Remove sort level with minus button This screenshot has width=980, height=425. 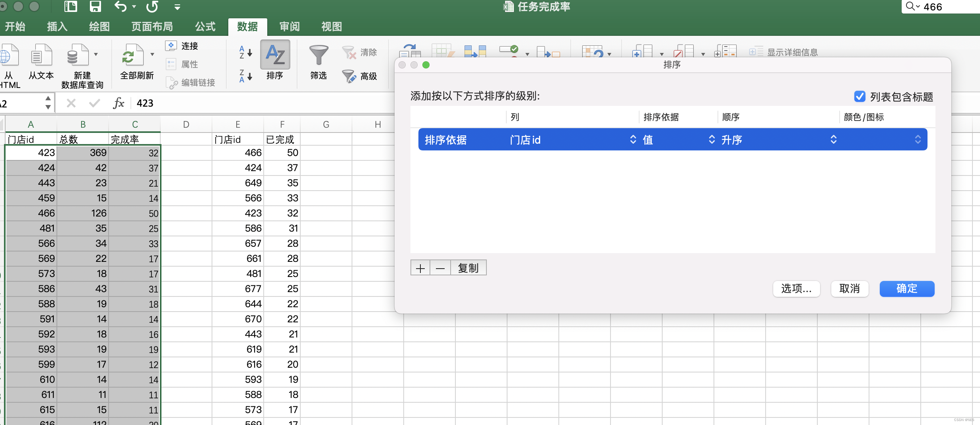(x=440, y=268)
